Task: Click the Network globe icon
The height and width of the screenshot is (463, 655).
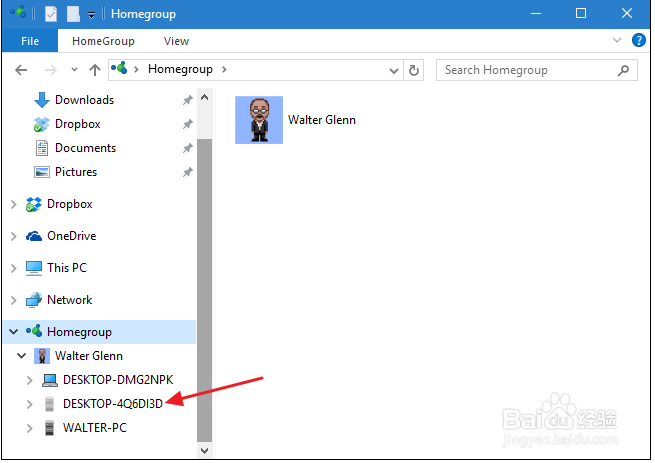Action: tap(34, 300)
